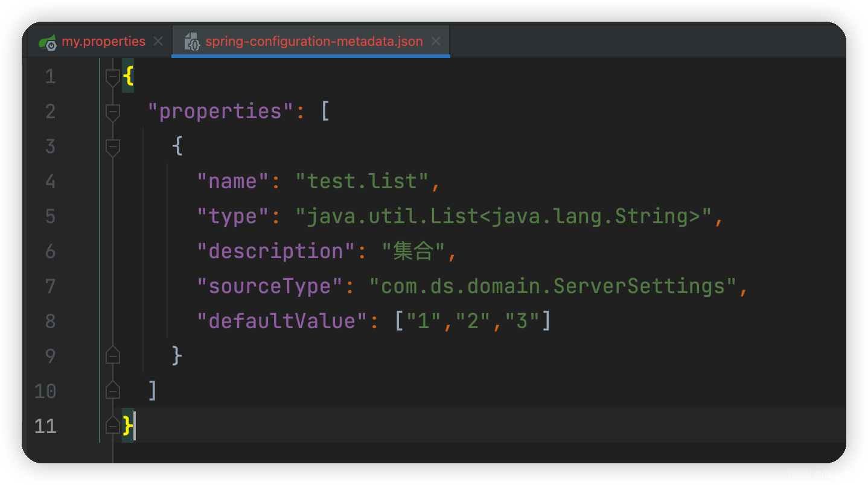The height and width of the screenshot is (485, 868).
Task: Click the "集合" description value
Action: coord(413,252)
